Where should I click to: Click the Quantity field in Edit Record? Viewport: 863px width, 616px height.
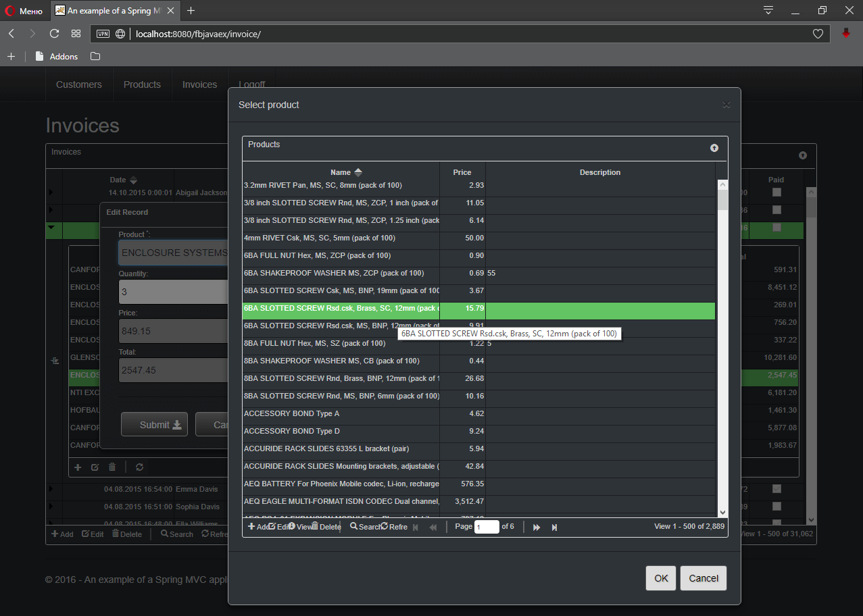[174, 292]
